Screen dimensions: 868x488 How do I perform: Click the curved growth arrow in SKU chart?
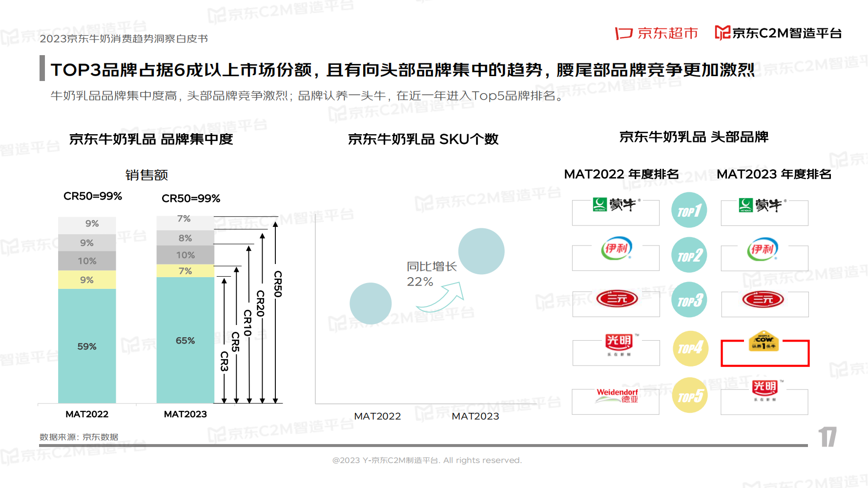440,297
